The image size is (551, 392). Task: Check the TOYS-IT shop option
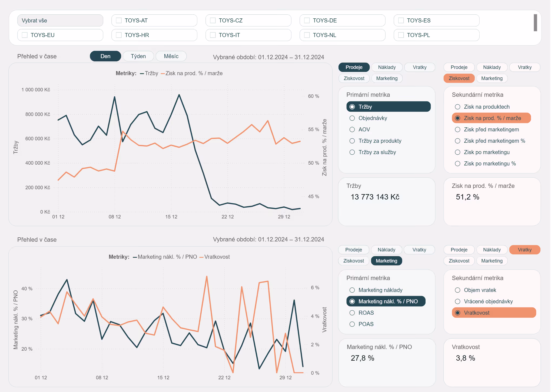click(213, 35)
